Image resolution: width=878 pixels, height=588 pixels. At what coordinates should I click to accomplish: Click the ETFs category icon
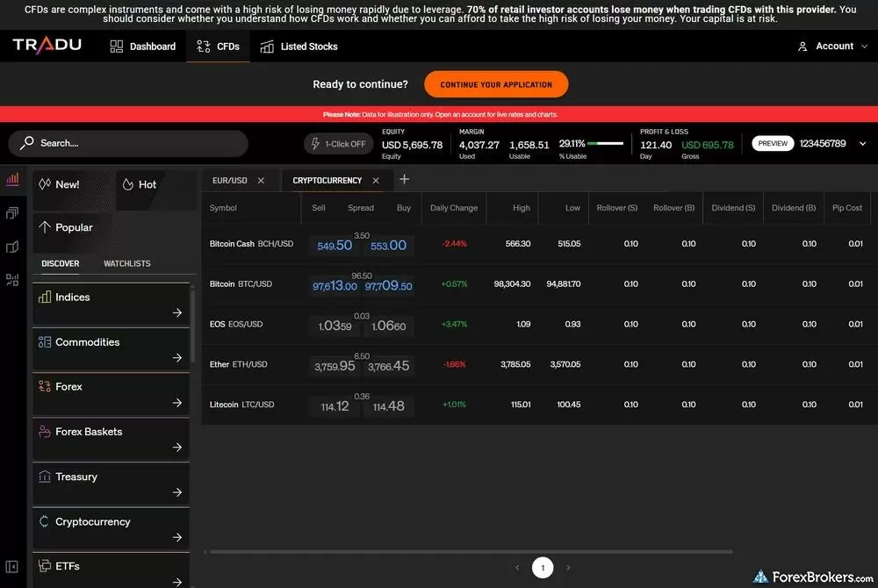point(45,566)
